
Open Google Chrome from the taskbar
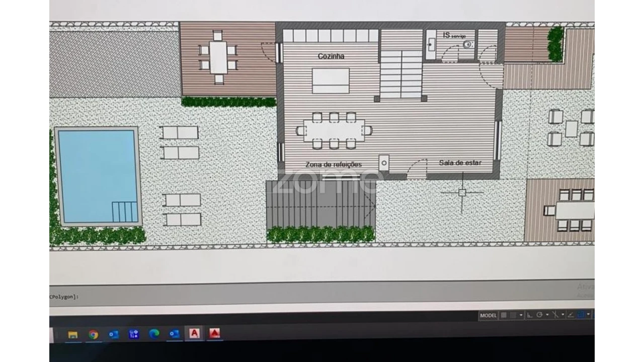93,334
